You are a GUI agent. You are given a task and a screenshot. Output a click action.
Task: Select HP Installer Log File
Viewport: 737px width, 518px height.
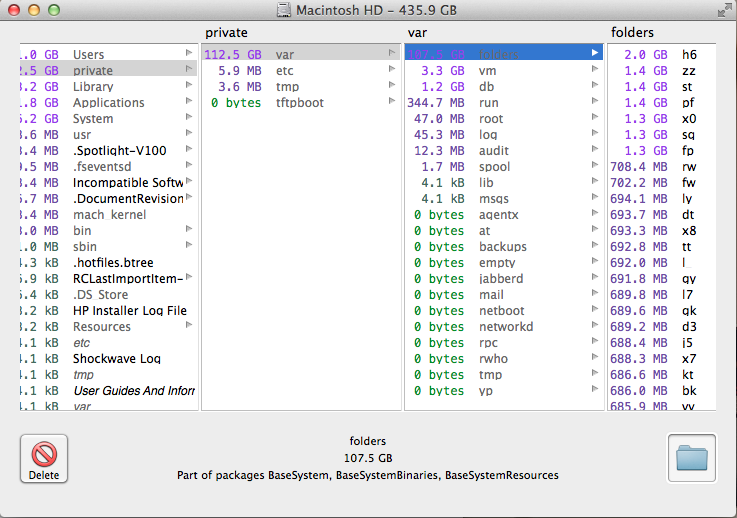(109, 310)
